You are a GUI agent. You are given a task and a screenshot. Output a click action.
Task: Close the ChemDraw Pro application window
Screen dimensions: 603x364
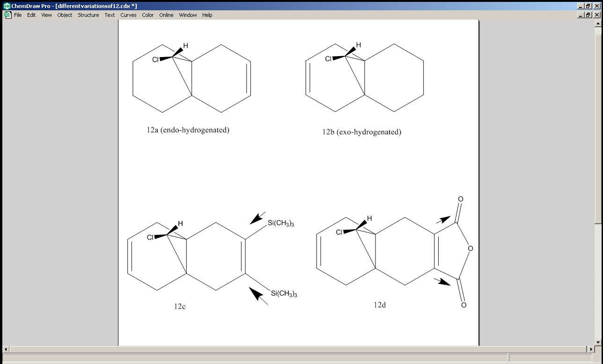596,6
